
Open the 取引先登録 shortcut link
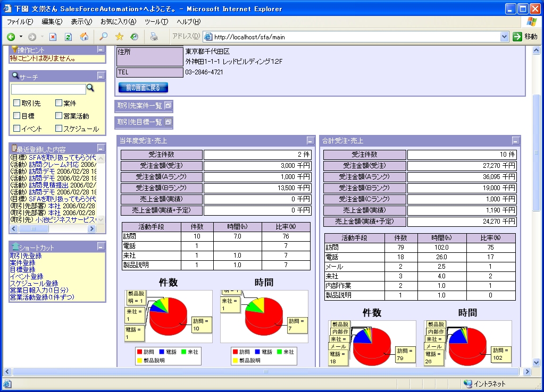coord(26,256)
